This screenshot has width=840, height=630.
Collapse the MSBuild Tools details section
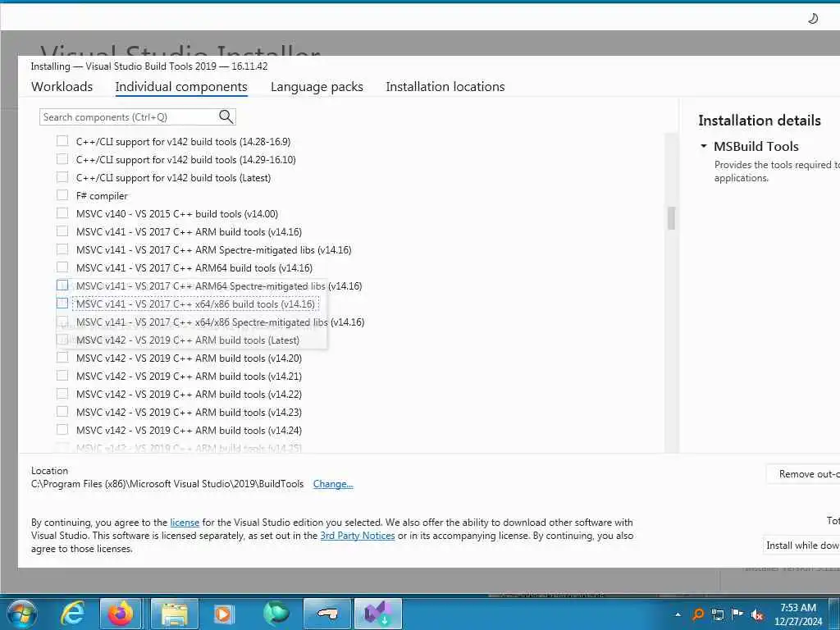pos(704,146)
